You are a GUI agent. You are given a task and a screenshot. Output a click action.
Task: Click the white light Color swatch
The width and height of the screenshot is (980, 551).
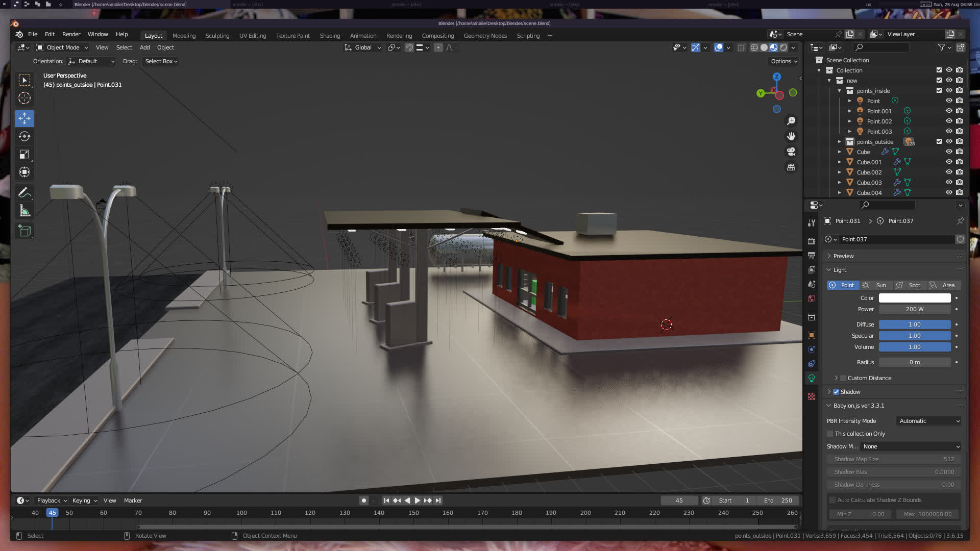pyautogui.click(x=914, y=298)
